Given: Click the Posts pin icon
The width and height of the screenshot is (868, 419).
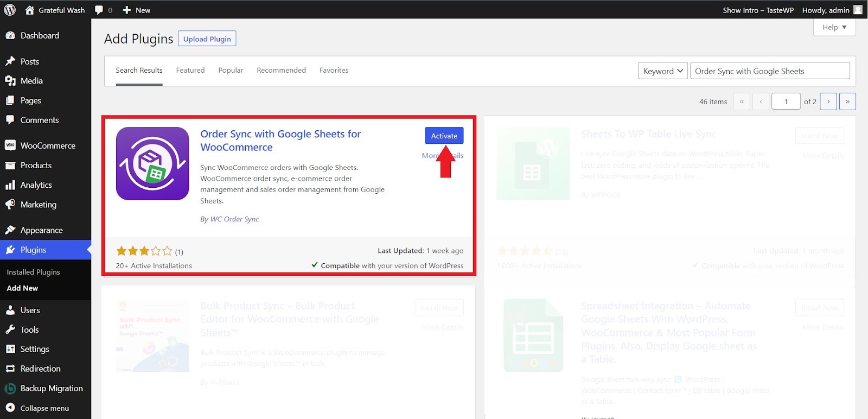Looking at the screenshot, I should click(10, 61).
